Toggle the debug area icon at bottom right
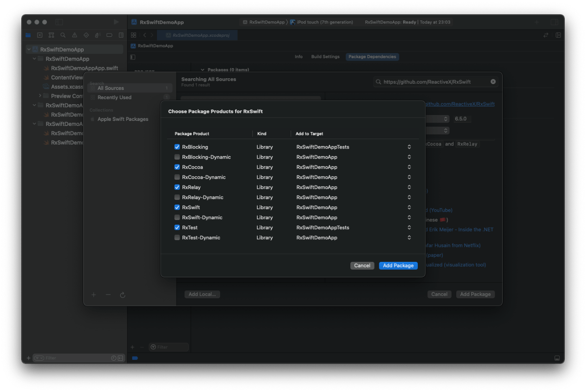This screenshot has height=392, width=586. pos(557,359)
